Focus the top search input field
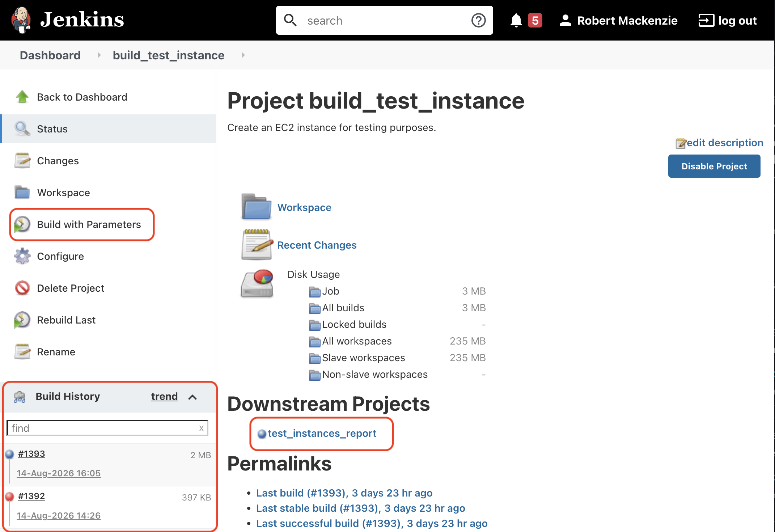The height and width of the screenshot is (532, 775). [384, 20]
